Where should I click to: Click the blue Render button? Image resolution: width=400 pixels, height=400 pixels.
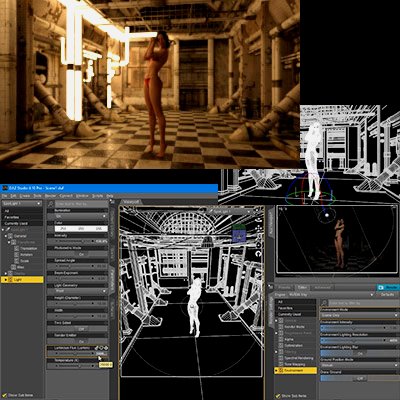(388, 287)
